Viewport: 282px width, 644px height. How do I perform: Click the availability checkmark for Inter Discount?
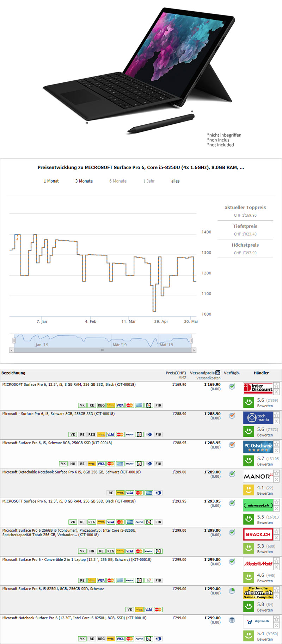232,386
